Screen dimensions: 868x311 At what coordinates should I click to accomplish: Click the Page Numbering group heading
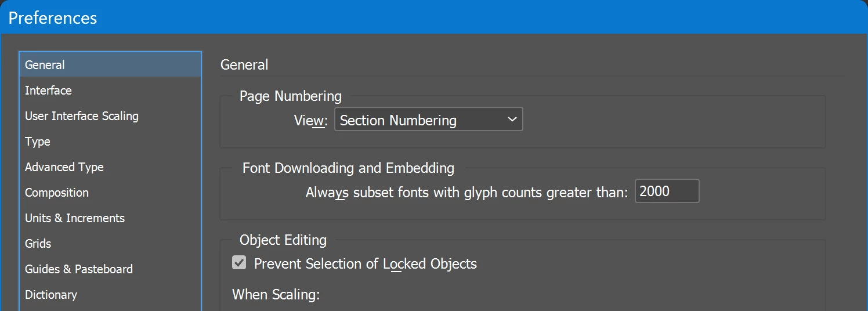point(291,96)
